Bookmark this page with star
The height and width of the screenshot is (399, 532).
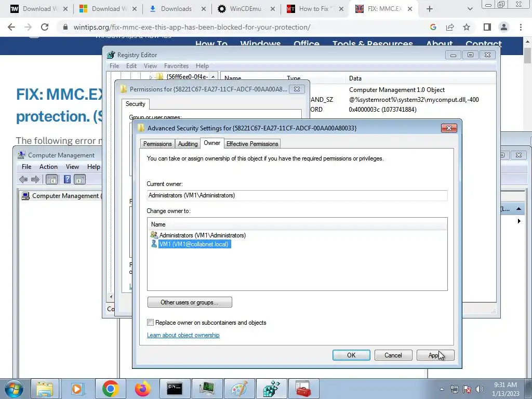pos(467,27)
